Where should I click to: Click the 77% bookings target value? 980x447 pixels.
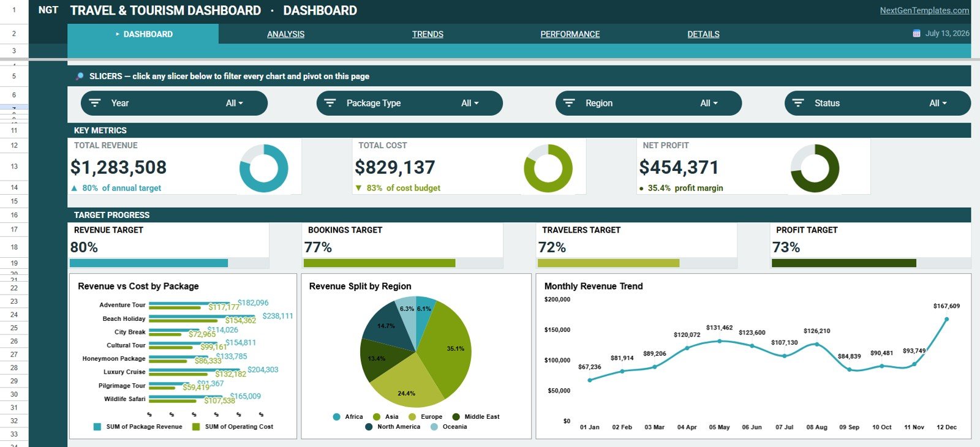(318, 247)
